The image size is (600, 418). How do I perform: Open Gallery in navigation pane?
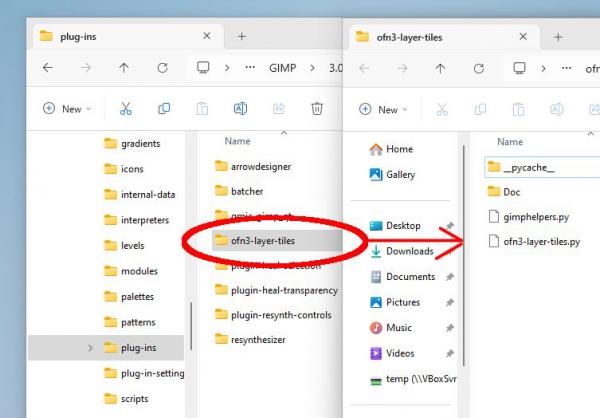(392, 175)
